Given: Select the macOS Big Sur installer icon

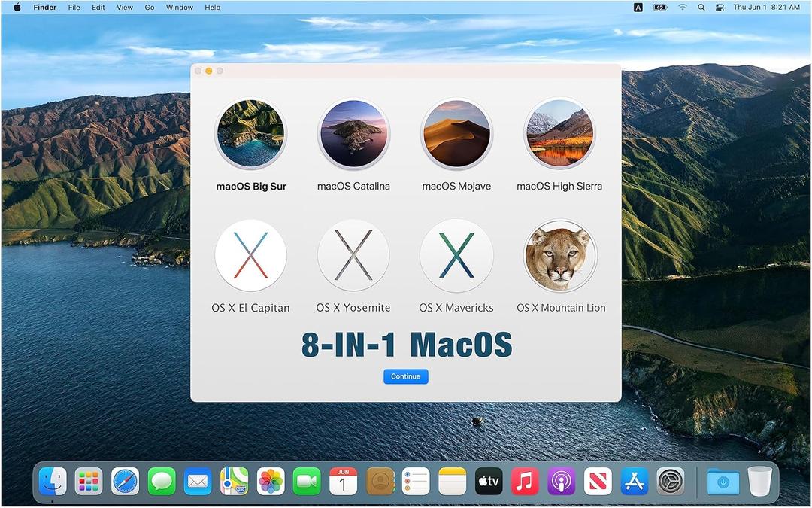Looking at the screenshot, I should coord(250,132).
